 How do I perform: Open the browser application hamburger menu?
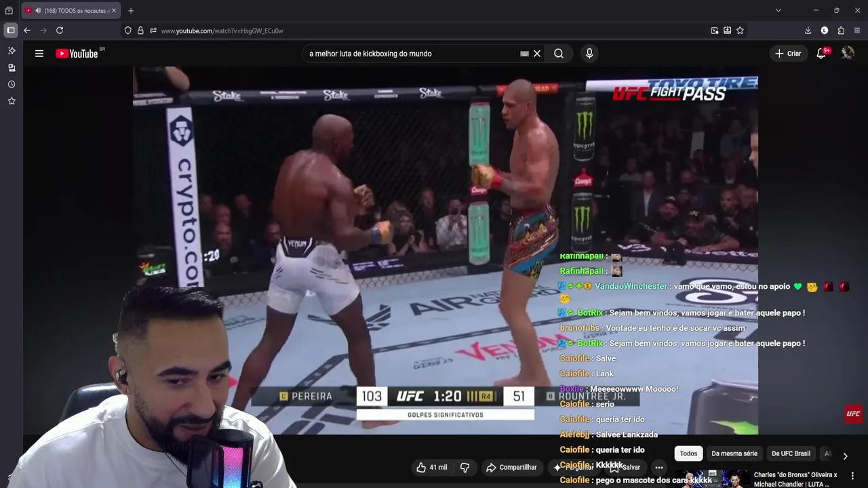[x=857, y=30]
